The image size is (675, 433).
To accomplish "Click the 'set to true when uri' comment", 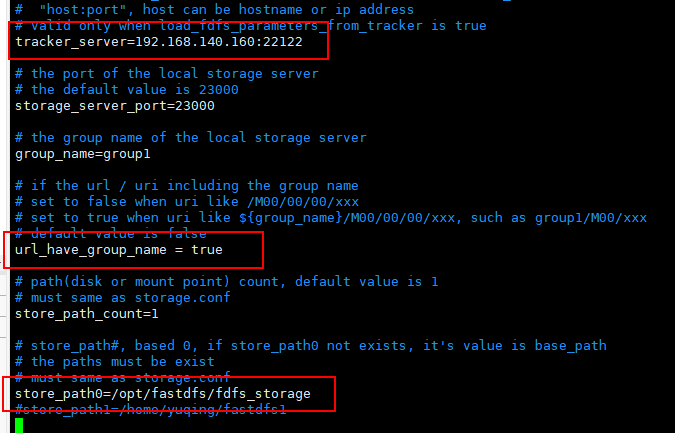I will click(x=330, y=217).
